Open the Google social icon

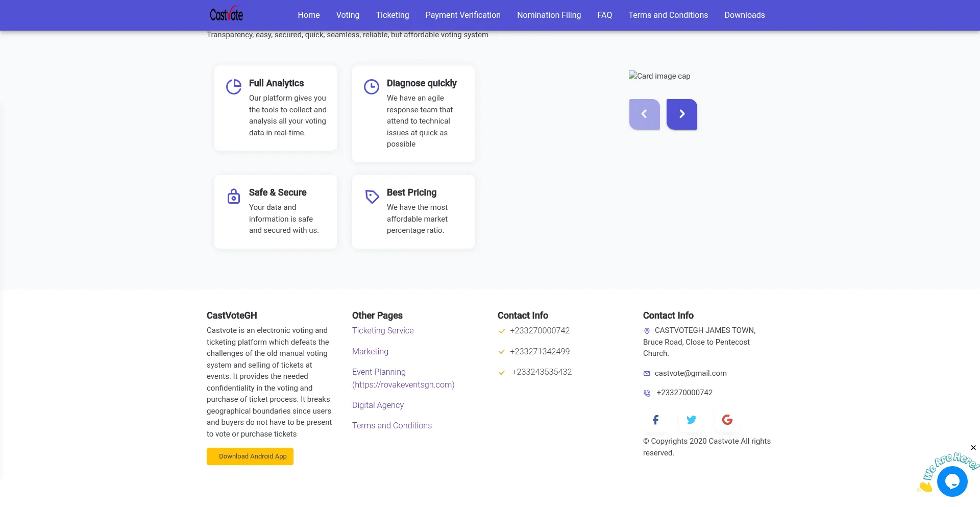[x=727, y=420]
